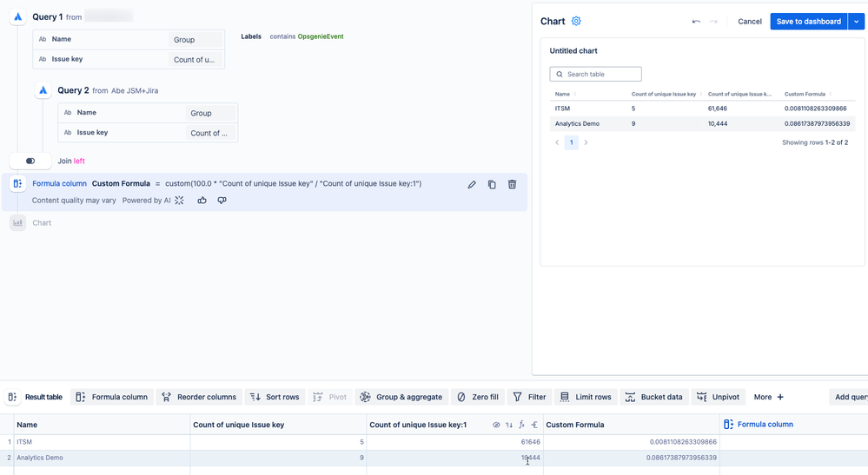Change Query 2 Name aggregation Group
This screenshot has height=475, width=868.
coord(210,114)
